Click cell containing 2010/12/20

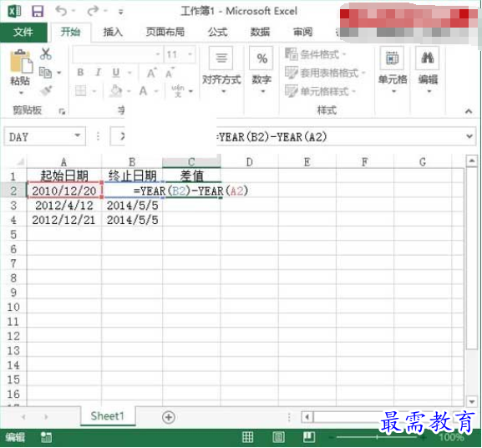click(64, 191)
